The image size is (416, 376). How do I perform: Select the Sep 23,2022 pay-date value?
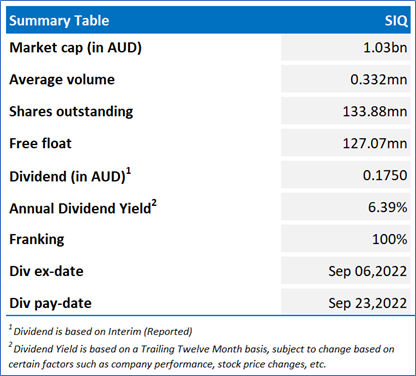click(368, 303)
